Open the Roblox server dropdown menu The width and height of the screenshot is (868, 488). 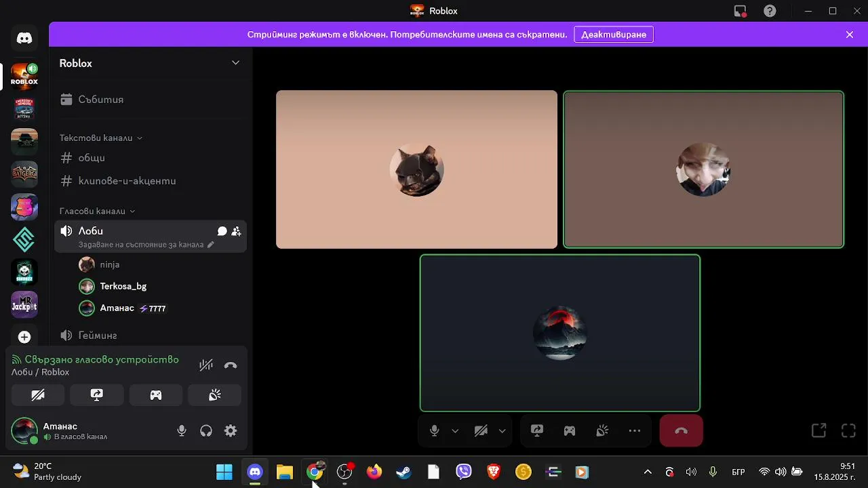[150, 63]
